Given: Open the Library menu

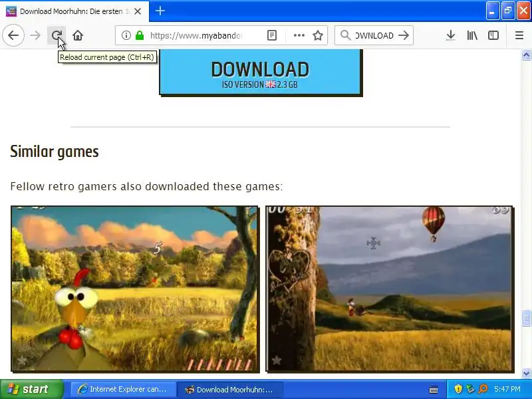Looking at the screenshot, I should tap(472, 35).
